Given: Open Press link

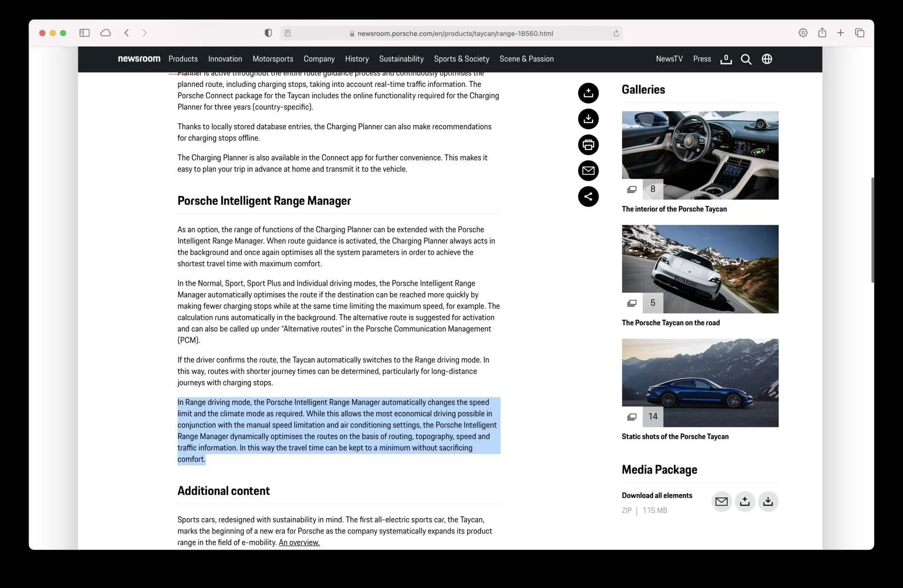Looking at the screenshot, I should pos(702,59).
